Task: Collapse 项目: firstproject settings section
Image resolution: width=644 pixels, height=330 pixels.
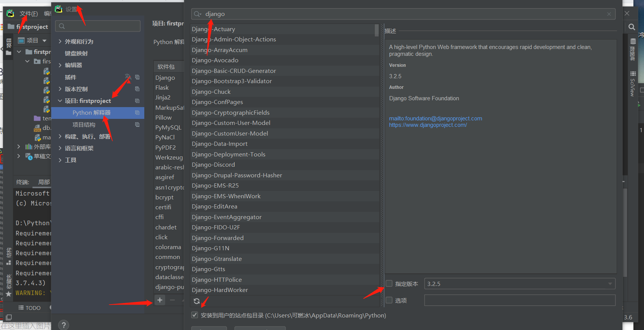Action: 60,101
